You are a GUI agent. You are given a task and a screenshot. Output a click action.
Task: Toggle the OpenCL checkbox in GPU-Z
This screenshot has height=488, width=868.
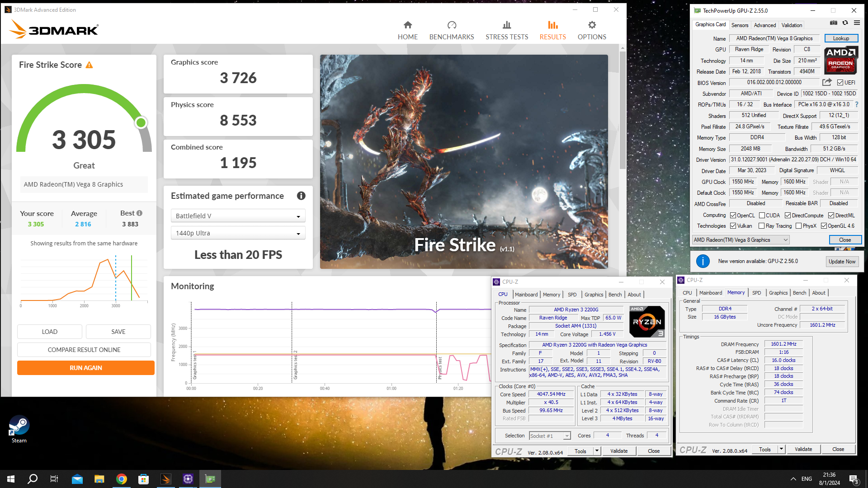[x=733, y=216]
